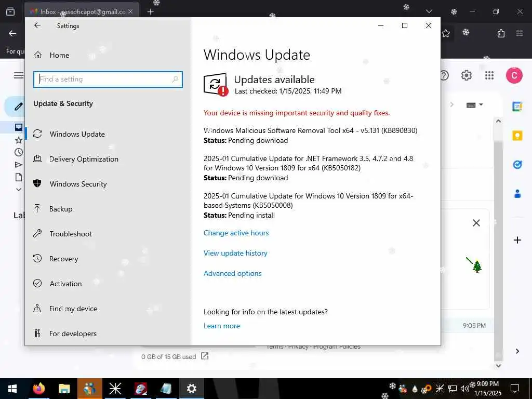Click the Recovery clock icon
Viewport: 532px width, 399px height.
coord(37,258)
